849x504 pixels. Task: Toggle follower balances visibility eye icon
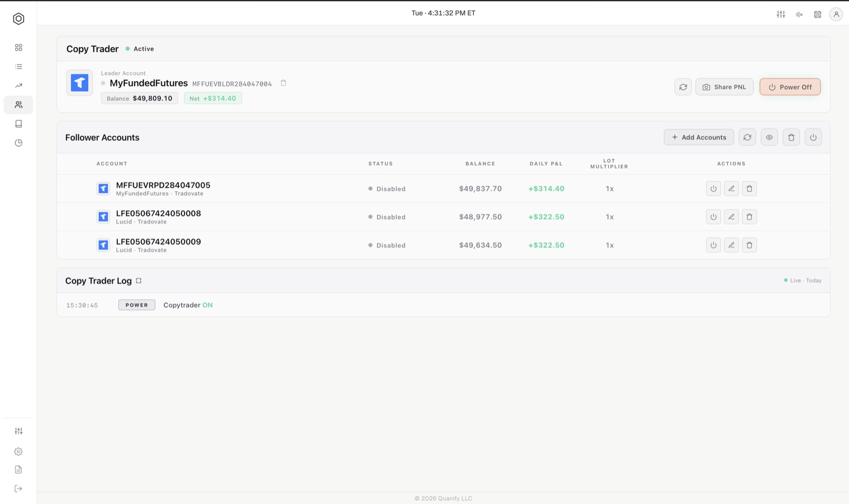coord(769,137)
